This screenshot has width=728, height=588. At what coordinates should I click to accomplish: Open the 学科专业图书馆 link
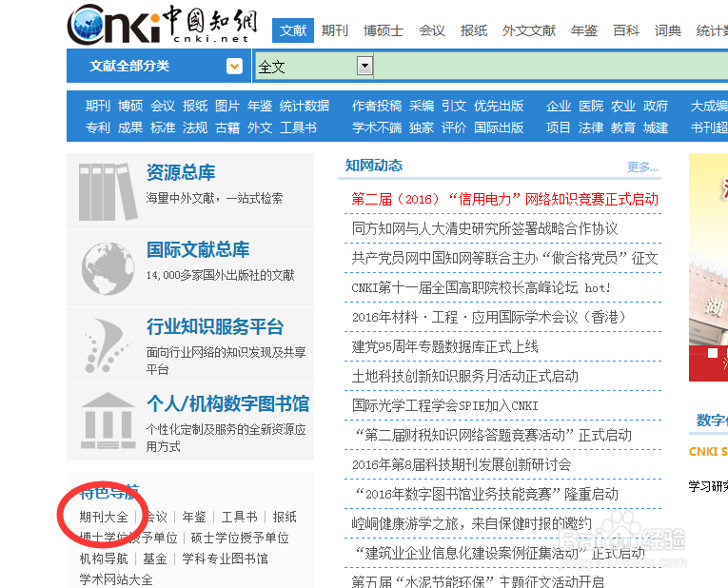click(x=226, y=559)
